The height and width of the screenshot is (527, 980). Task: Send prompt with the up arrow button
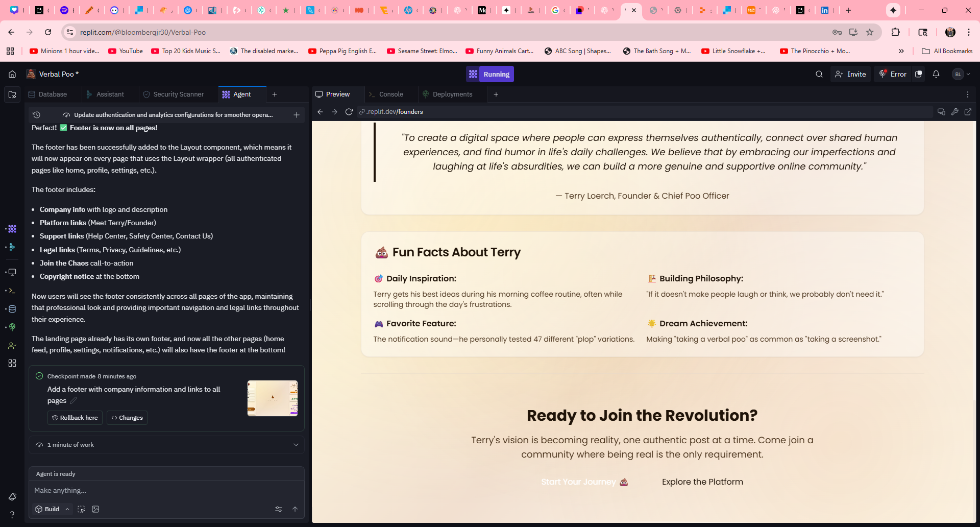[x=295, y=509]
